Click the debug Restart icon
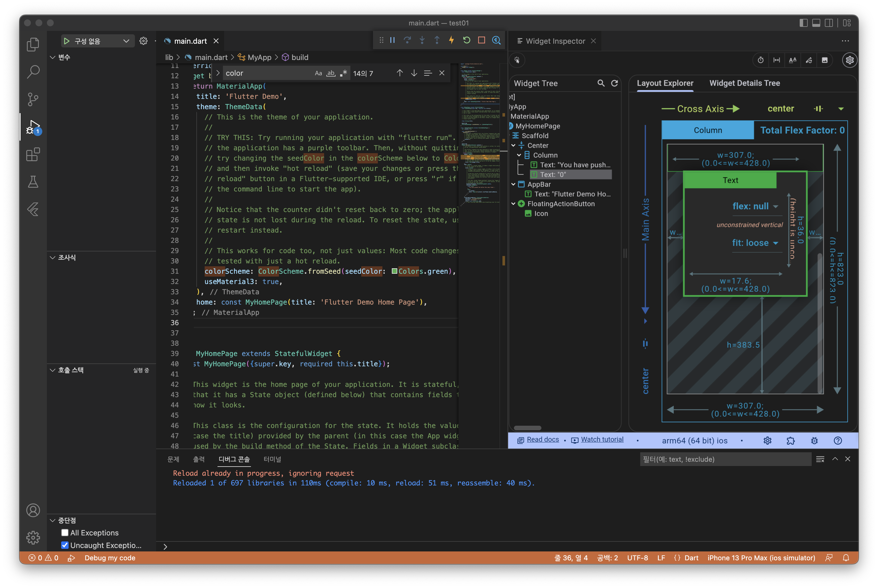This screenshot has height=588, width=878. [x=466, y=40]
